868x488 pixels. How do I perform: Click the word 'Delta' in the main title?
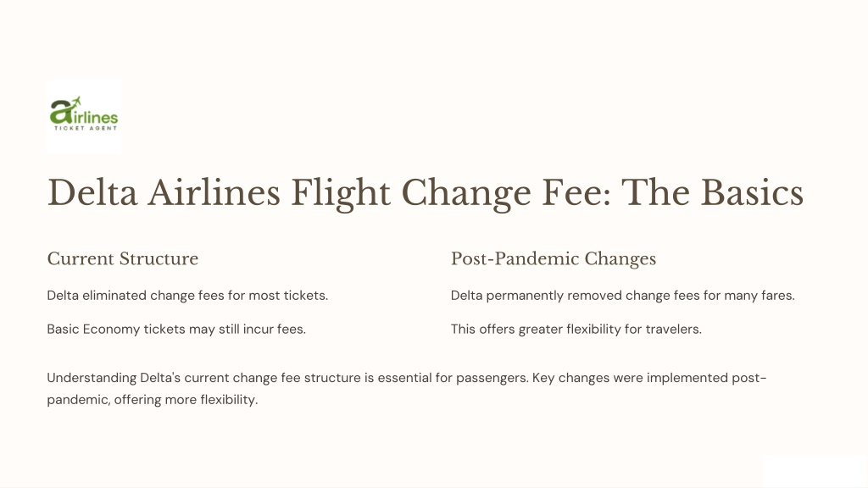pyautogui.click(x=92, y=193)
